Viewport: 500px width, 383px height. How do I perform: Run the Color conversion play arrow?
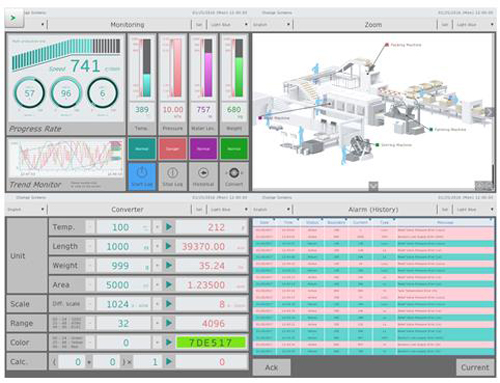pyautogui.click(x=169, y=342)
